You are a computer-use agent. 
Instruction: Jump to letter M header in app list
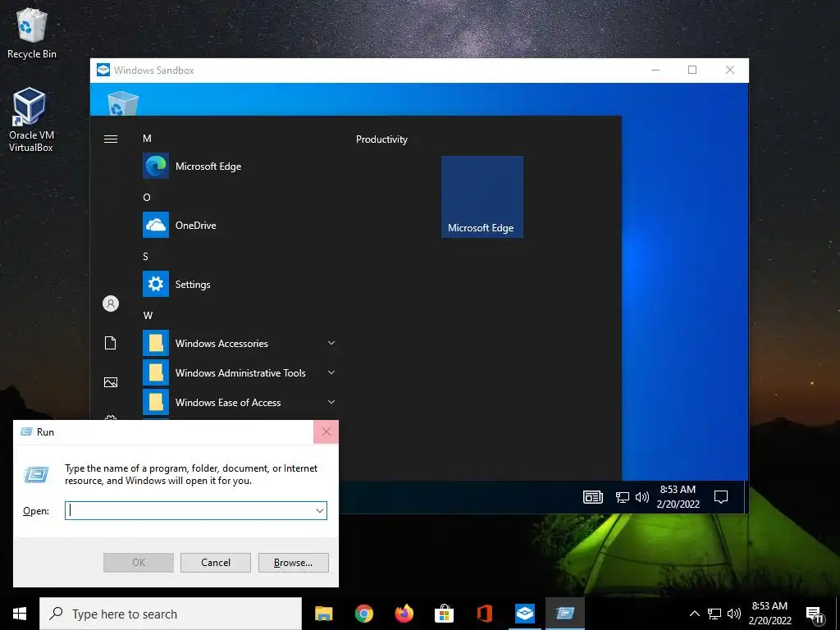coord(147,139)
